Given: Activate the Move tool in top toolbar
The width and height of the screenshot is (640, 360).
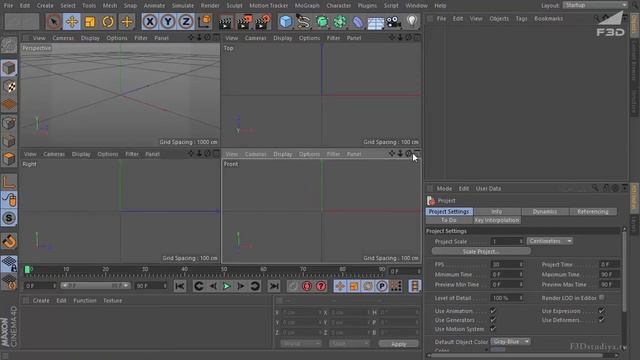Looking at the screenshot, I should pos(72,21).
